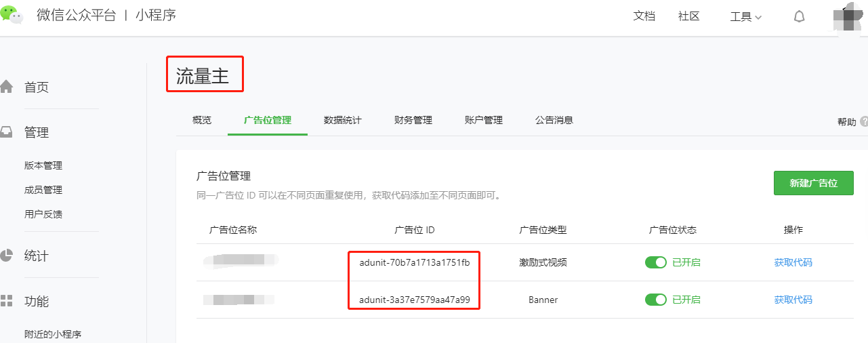Open the 公告消息 tab
Screen dimensions: 868x343
coord(554,120)
